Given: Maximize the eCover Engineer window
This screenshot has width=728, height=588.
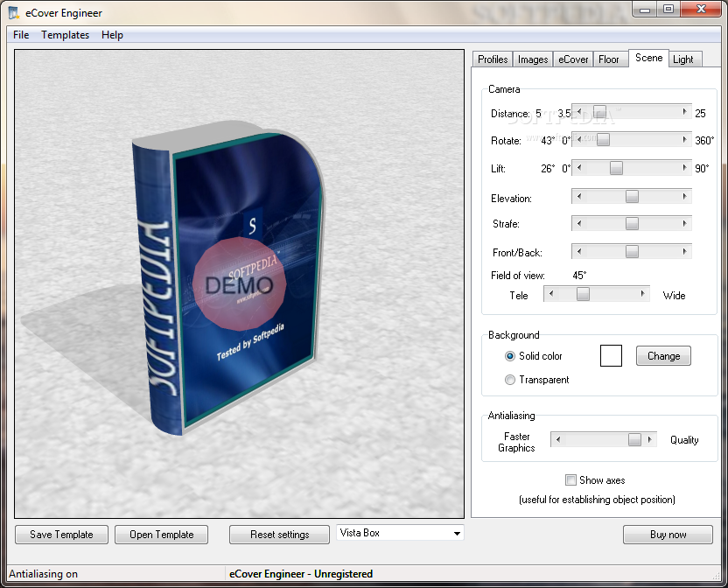Looking at the screenshot, I should [x=668, y=10].
